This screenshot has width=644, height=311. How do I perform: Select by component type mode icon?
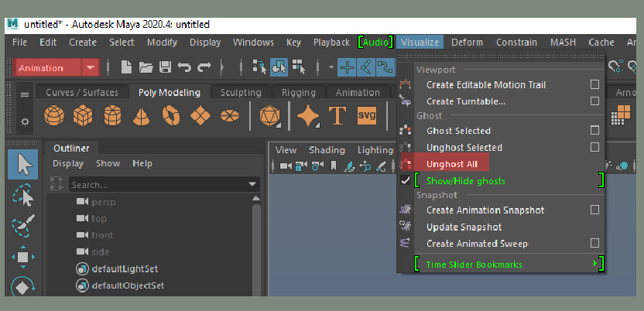click(299, 67)
